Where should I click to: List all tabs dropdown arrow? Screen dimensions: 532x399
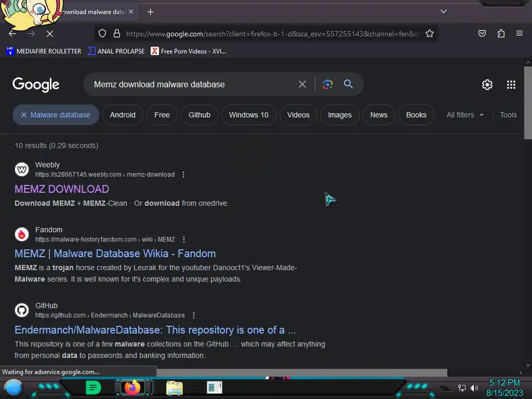(x=444, y=11)
